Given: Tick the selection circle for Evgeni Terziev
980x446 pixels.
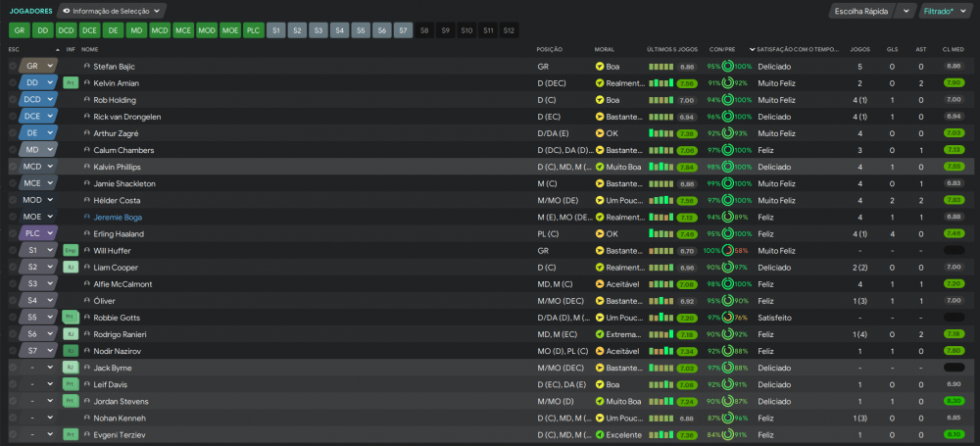Looking at the screenshot, I should (13, 435).
